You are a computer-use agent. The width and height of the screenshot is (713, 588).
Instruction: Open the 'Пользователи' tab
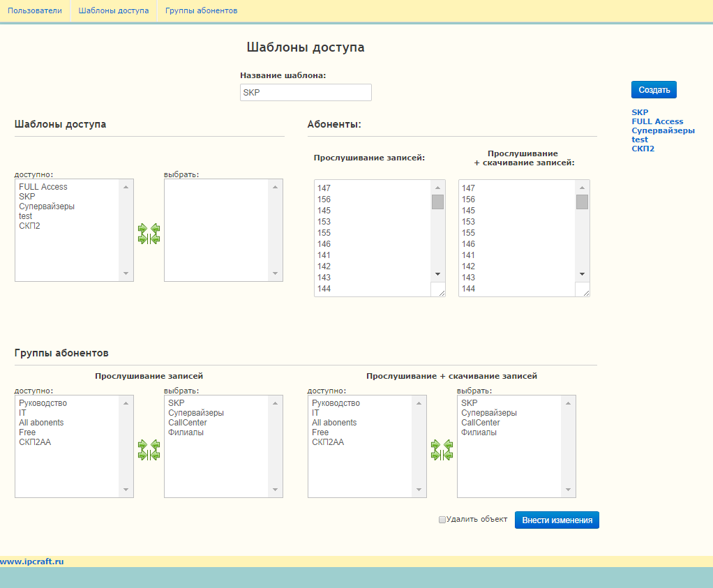35,10
